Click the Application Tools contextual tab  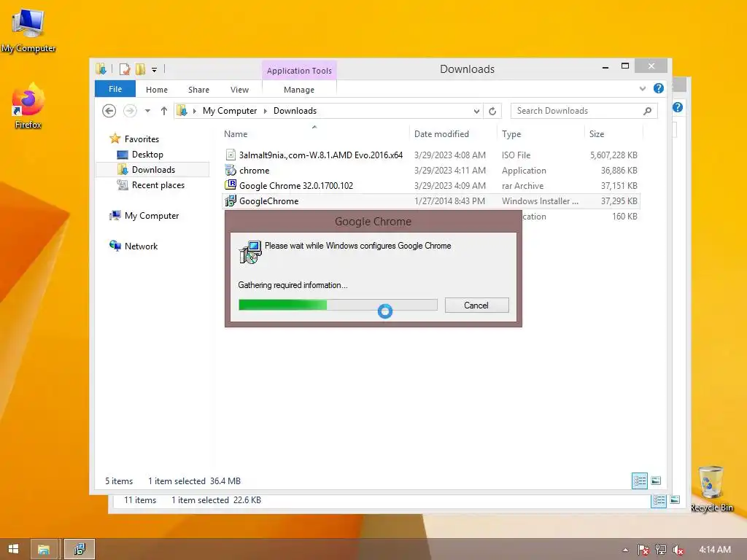tap(299, 71)
